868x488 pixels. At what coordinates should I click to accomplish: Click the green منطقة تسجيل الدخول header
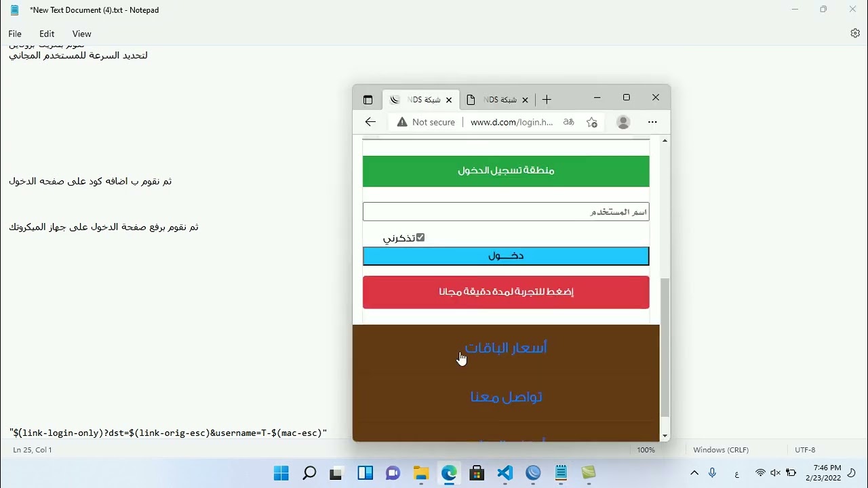click(506, 171)
